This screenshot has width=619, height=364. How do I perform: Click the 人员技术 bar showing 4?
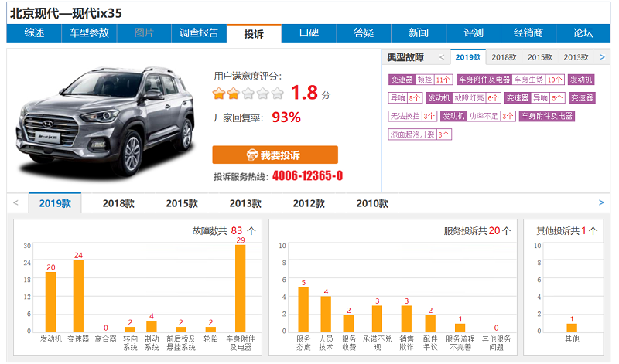(x=326, y=315)
